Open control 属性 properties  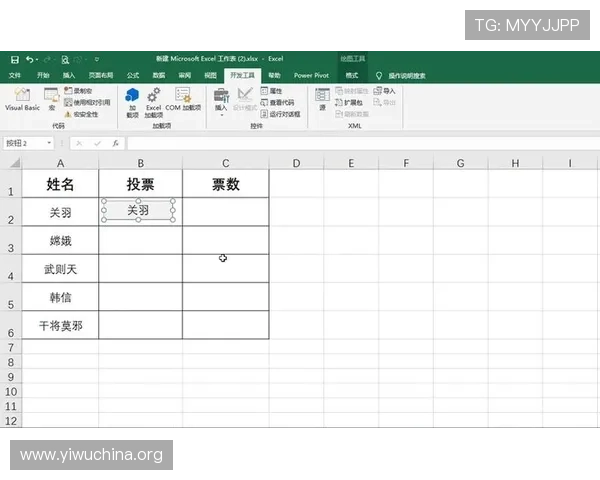(271, 91)
